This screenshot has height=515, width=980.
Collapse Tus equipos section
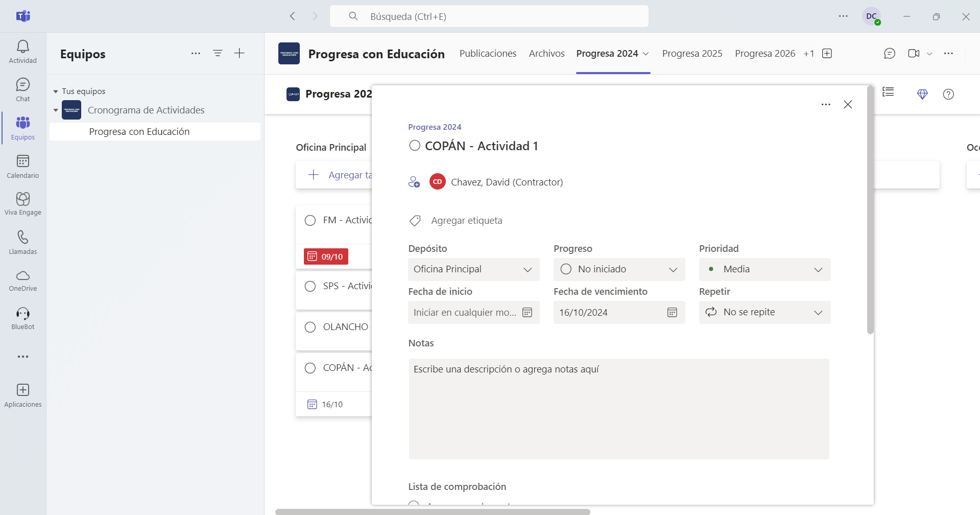point(56,91)
